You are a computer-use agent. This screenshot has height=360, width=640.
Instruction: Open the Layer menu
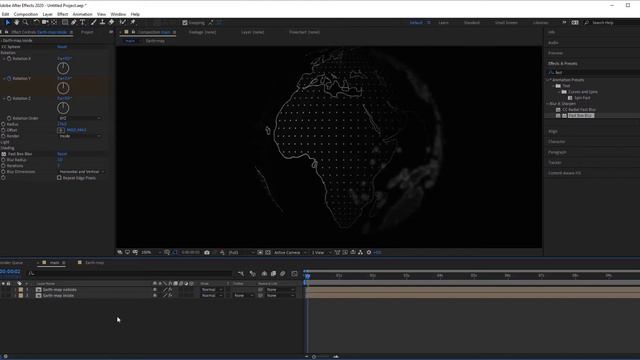[x=47, y=14]
